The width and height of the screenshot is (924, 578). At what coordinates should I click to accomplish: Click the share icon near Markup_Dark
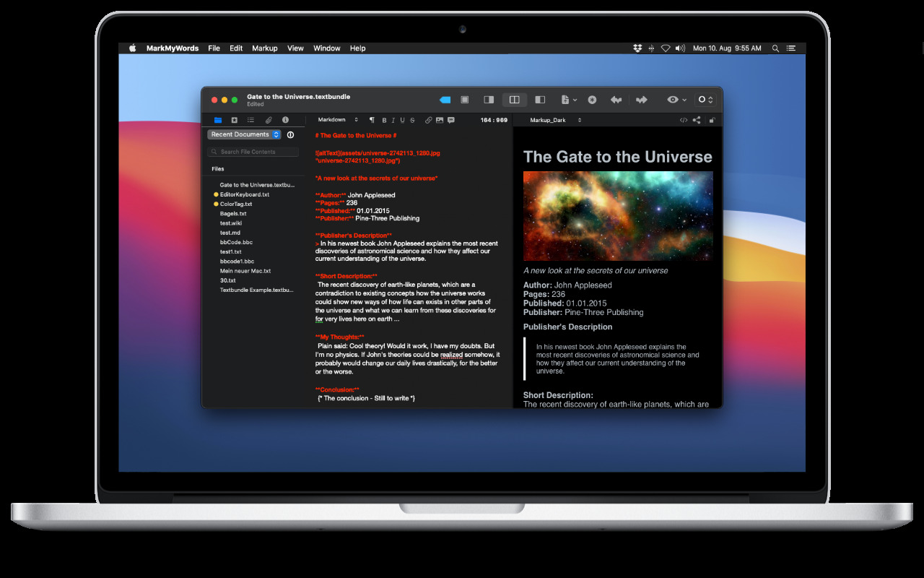[697, 120]
